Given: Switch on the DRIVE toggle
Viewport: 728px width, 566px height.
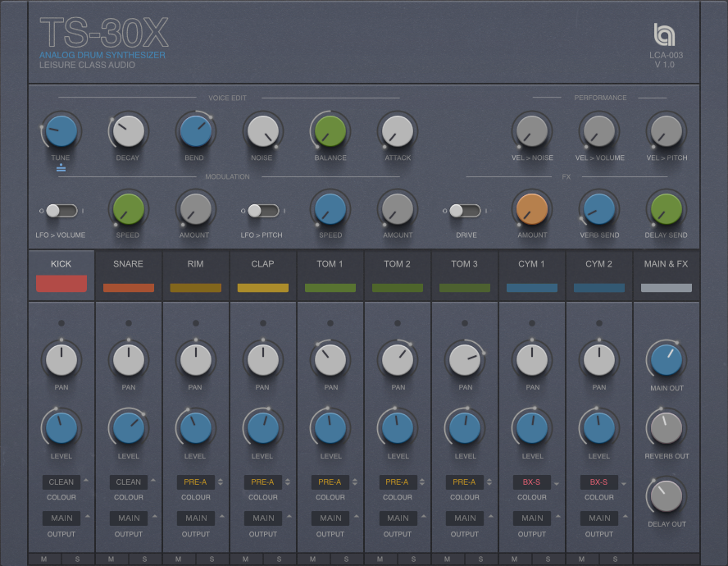Looking at the screenshot, I should (x=465, y=211).
